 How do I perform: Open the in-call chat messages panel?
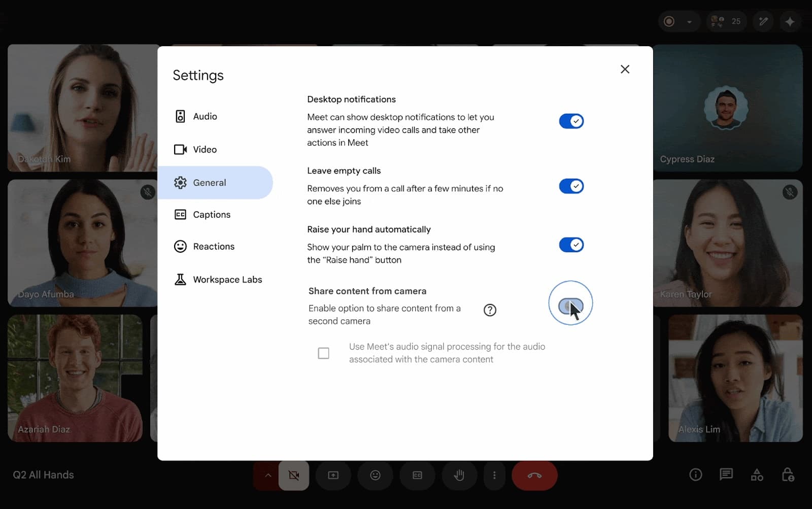726,475
